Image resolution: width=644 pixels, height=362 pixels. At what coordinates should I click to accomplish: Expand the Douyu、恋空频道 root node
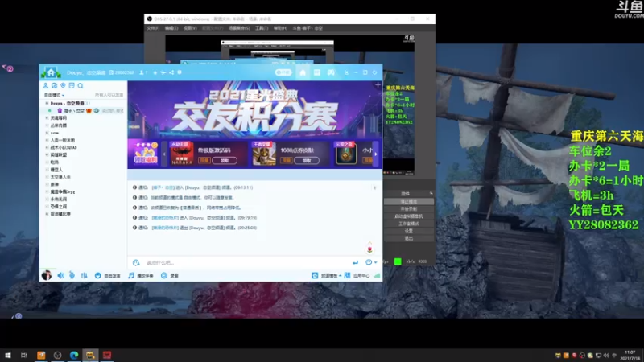click(47, 103)
